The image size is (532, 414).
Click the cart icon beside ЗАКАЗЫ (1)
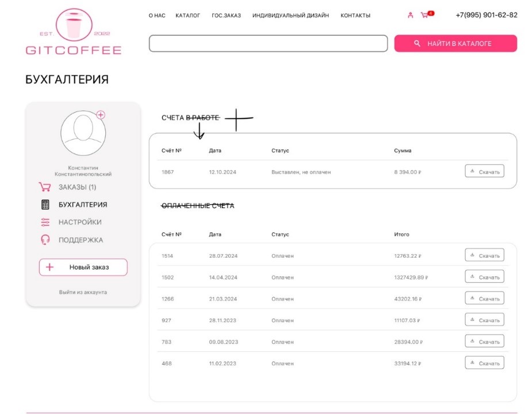pyautogui.click(x=45, y=187)
